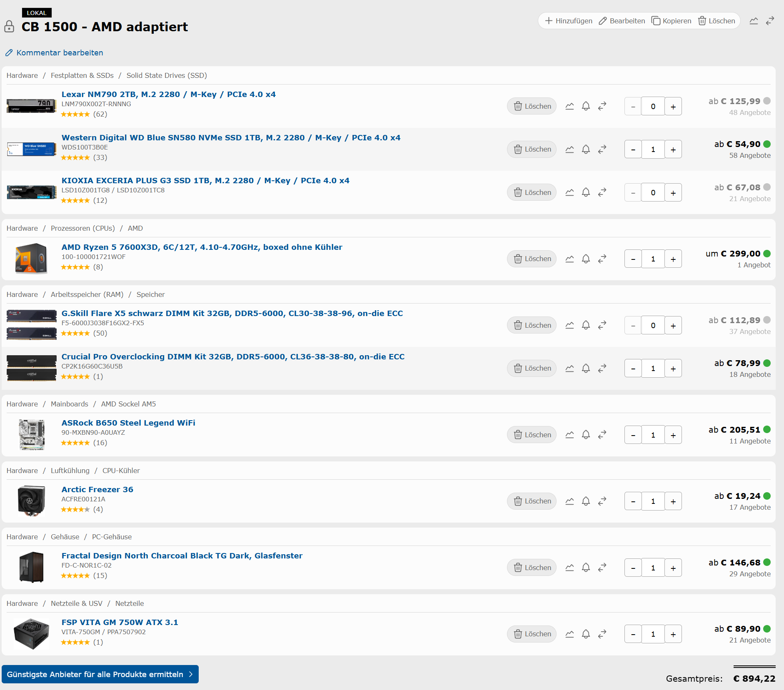Viewport: 784px width, 690px height.
Task: Increase quantity of KIOXIA EXCERIA PLUS G3
Action: [x=673, y=193]
